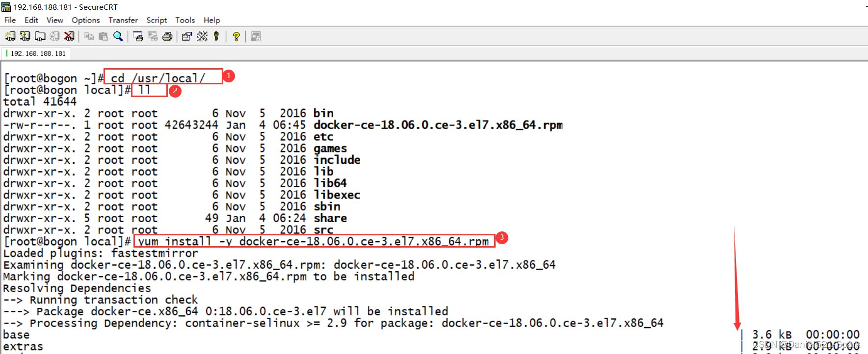Click the 'games' directory name
This screenshot has width=868, height=354.
[x=330, y=149]
